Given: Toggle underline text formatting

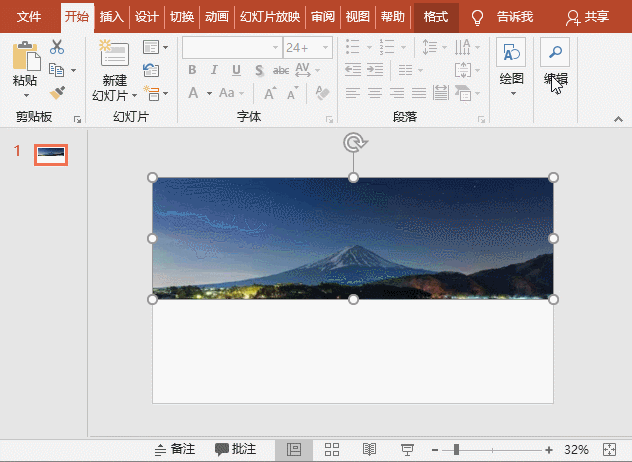Looking at the screenshot, I should click(236, 69).
